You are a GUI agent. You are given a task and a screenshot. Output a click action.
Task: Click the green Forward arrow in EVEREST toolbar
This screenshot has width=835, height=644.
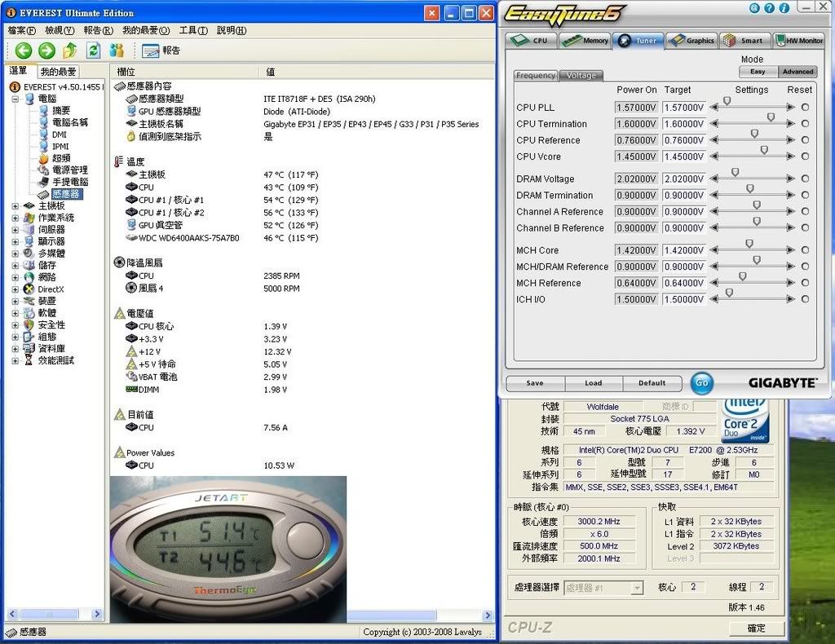(46, 51)
